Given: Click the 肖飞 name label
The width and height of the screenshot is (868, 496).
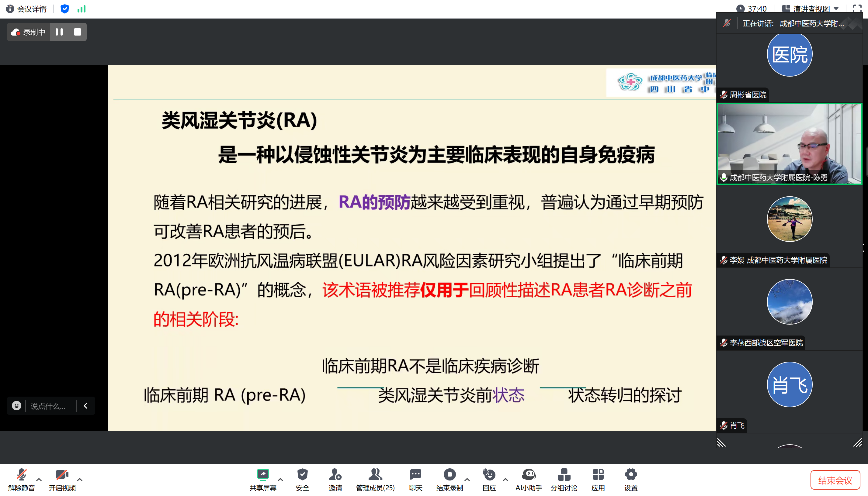Looking at the screenshot, I should pos(737,425).
